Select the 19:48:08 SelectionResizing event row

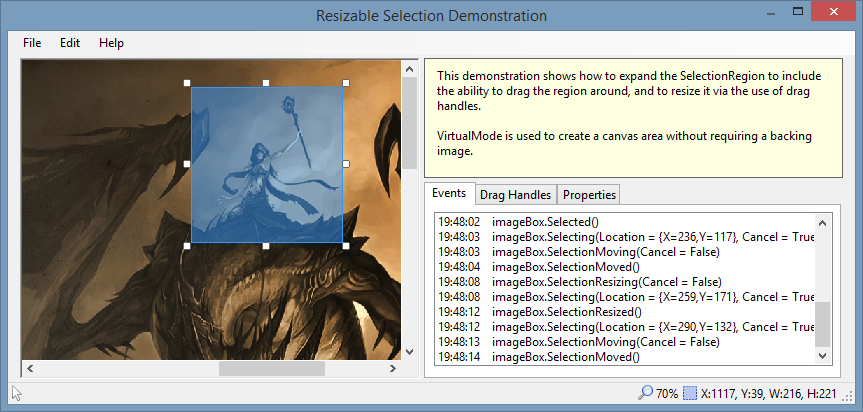[x=625, y=282]
